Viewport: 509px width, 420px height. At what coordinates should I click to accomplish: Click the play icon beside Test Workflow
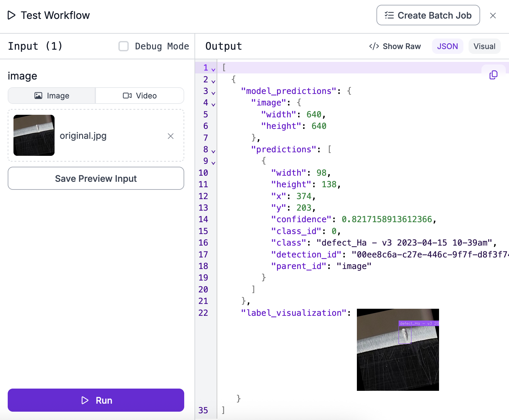point(12,15)
